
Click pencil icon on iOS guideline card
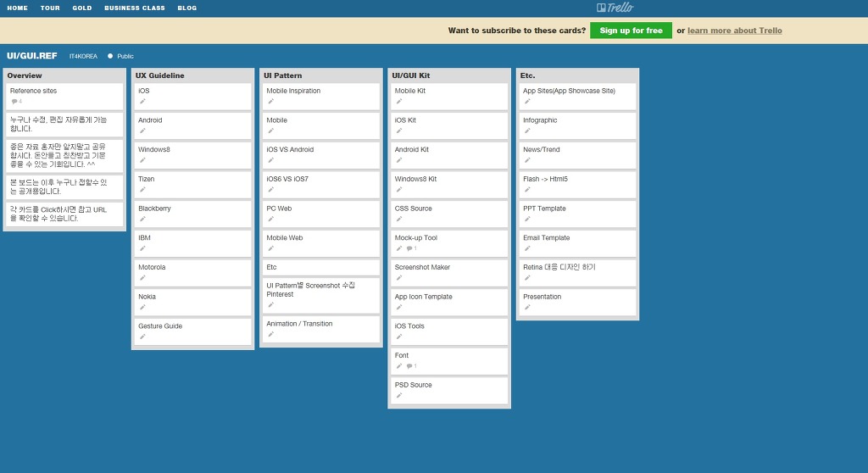click(142, 102)
